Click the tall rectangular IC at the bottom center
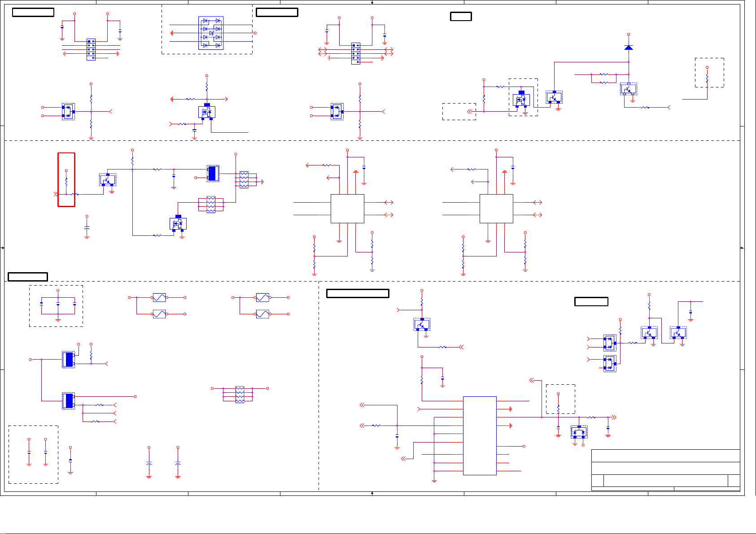756x534 pixels. (x=480, y=435)
